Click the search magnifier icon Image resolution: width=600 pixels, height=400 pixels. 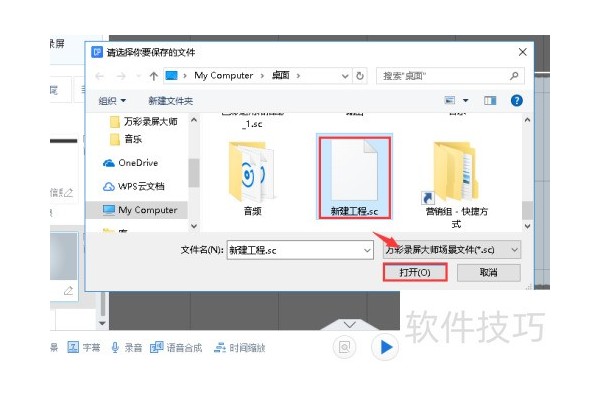[514, 76]
